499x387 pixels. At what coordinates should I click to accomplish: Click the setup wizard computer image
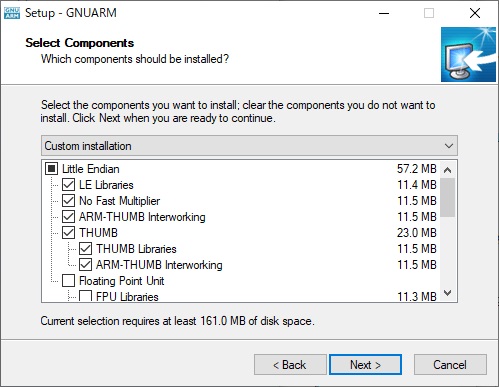468,55
